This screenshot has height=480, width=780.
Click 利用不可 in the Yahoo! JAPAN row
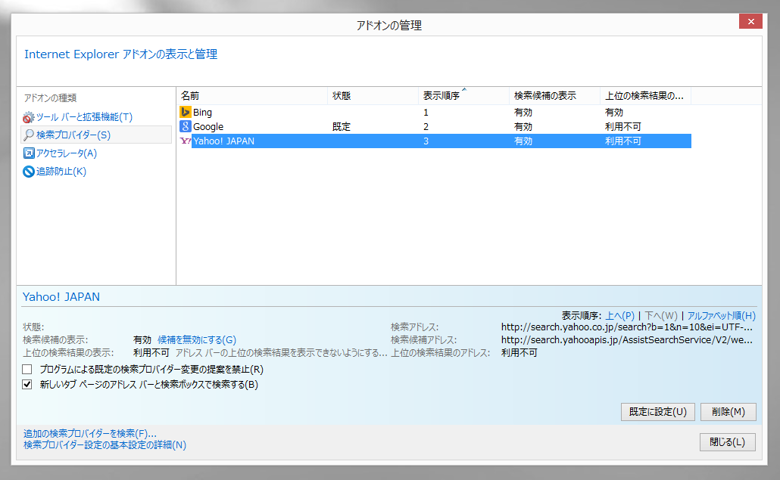tap(623, 141)
